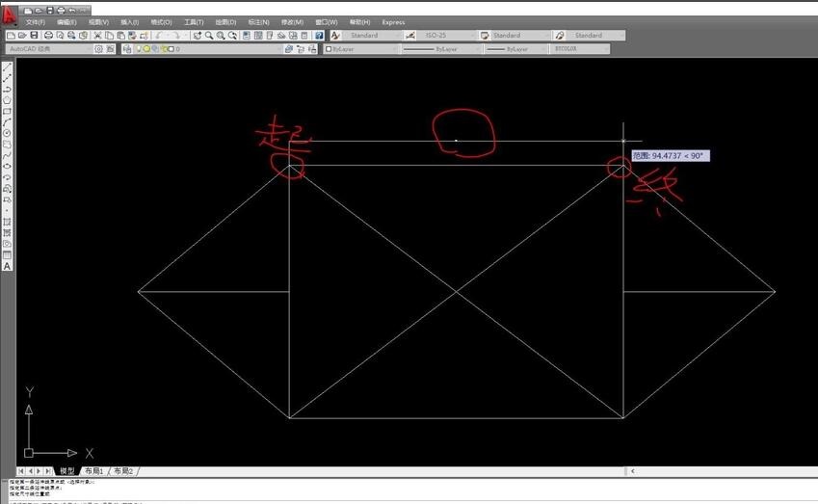The width and height of the screenshot is (818, 504).
Task: Click the Paste icon
Action: (121, 36)
